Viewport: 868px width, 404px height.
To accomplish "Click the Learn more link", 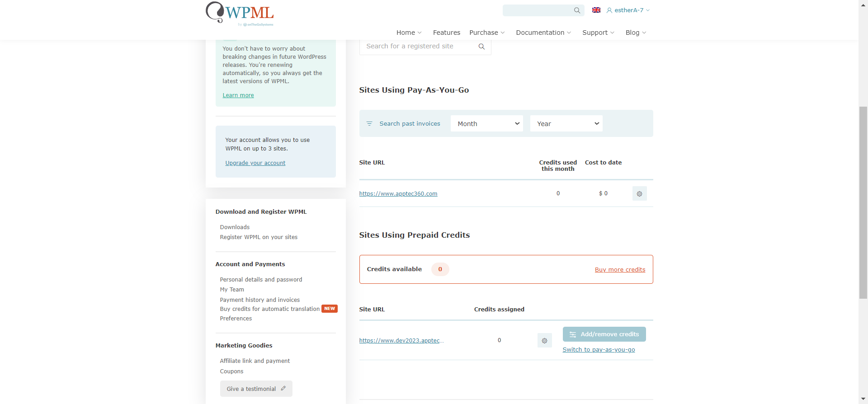I will [x=238, y=95].
